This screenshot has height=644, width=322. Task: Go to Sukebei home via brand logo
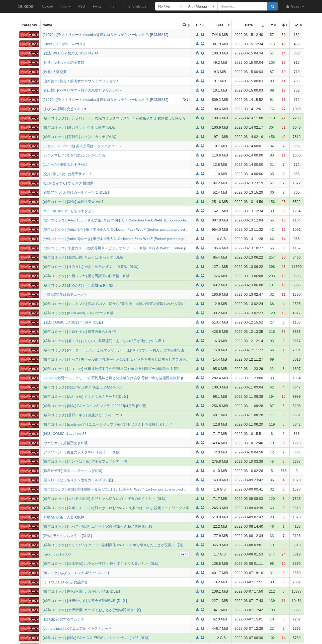tap(26, 6)
